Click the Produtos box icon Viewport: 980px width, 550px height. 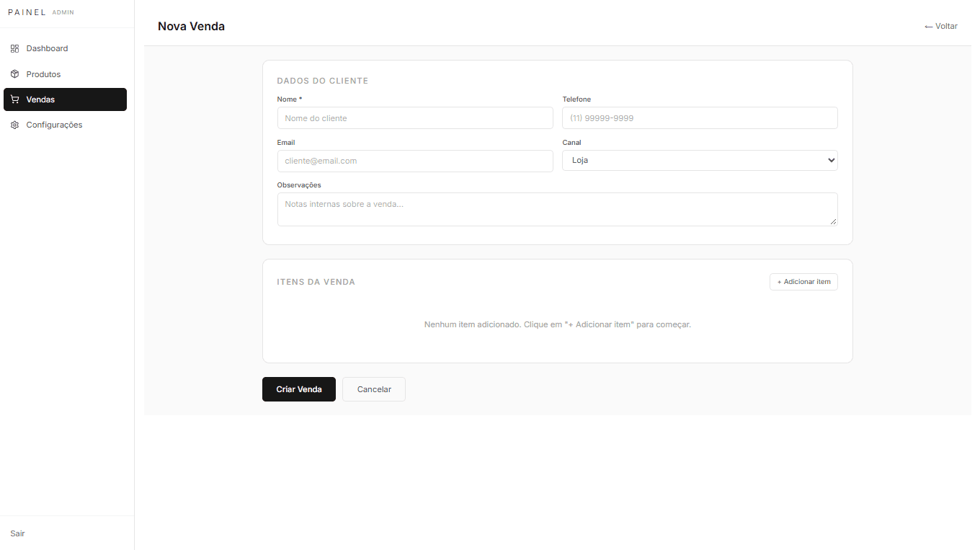[x=14, y=74]
